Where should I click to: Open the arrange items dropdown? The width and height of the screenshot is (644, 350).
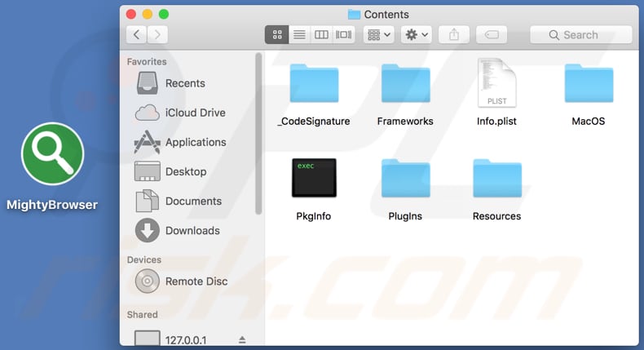pyautogui.click(x=379, y=34)
